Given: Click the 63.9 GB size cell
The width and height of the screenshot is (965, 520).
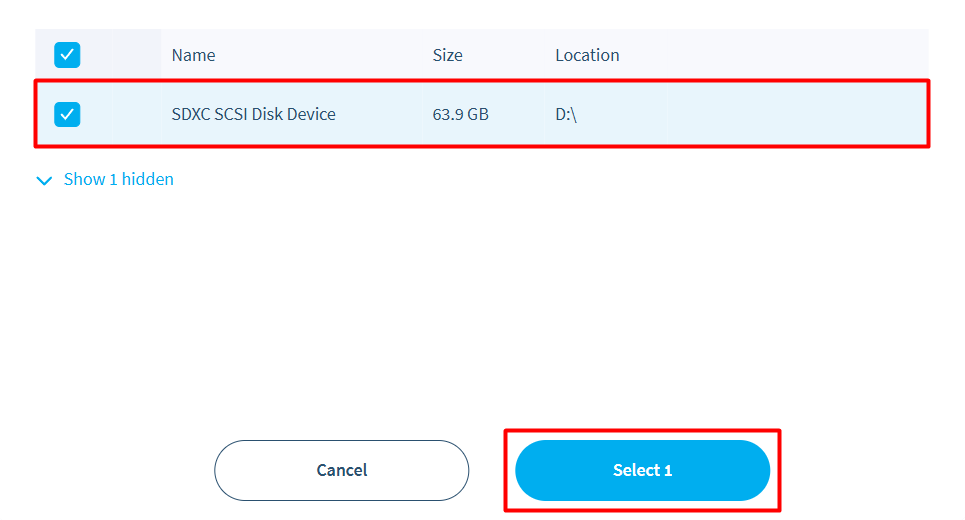Looking at the screenshot, I should click(x=460, y=114).
